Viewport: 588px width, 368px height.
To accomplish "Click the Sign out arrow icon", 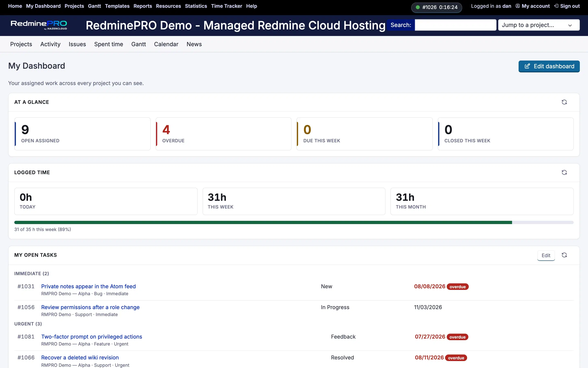I will click(556, 6).
